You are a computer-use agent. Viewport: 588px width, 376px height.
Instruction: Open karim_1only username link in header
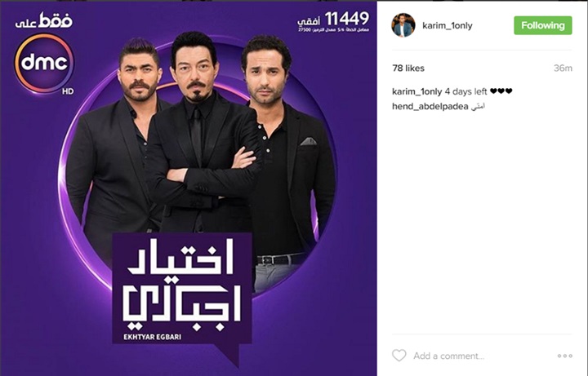coord(447,25)
